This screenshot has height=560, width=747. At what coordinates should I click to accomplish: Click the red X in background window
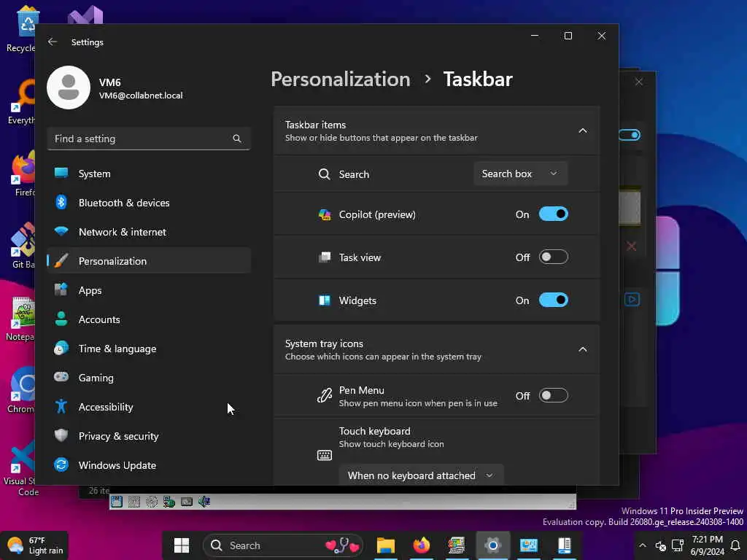[631, 246]
